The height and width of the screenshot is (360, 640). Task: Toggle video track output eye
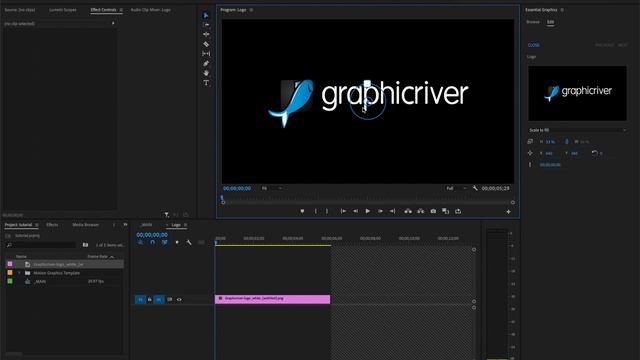pyautogui.click(x=179, y=300)
